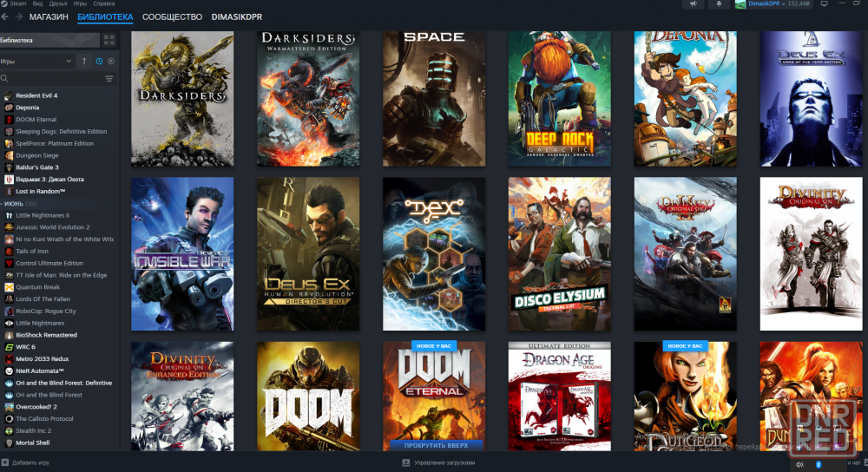This screenshot has height=472, width=868.
Task: Click Stealth Inc 2 icon in sidebar
Action: pos(9,430)
